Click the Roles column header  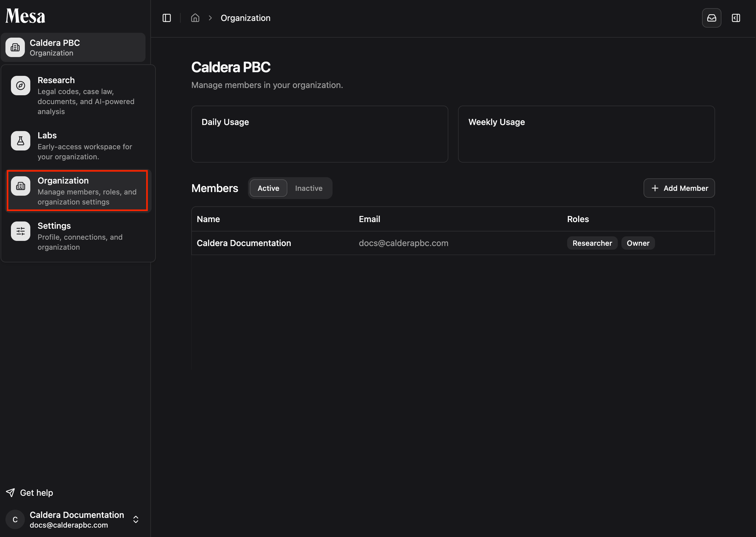tap(578, 219)
